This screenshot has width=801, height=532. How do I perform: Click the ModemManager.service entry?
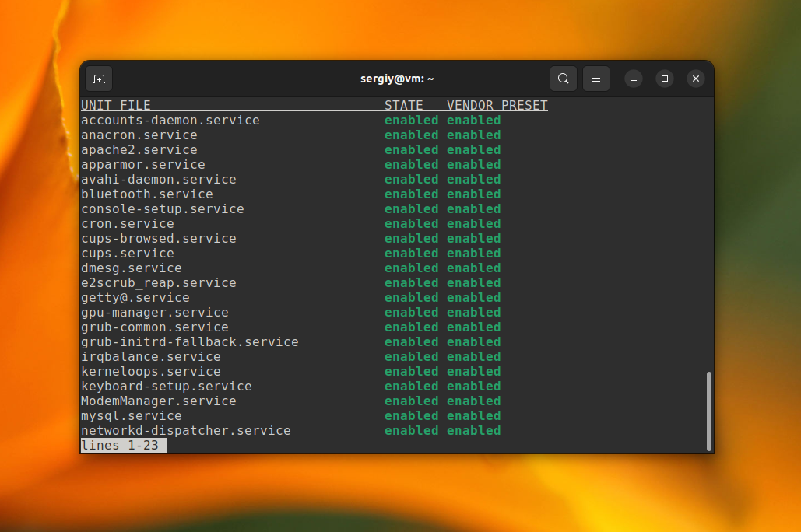pyautogui.click(x=159, y=401)
